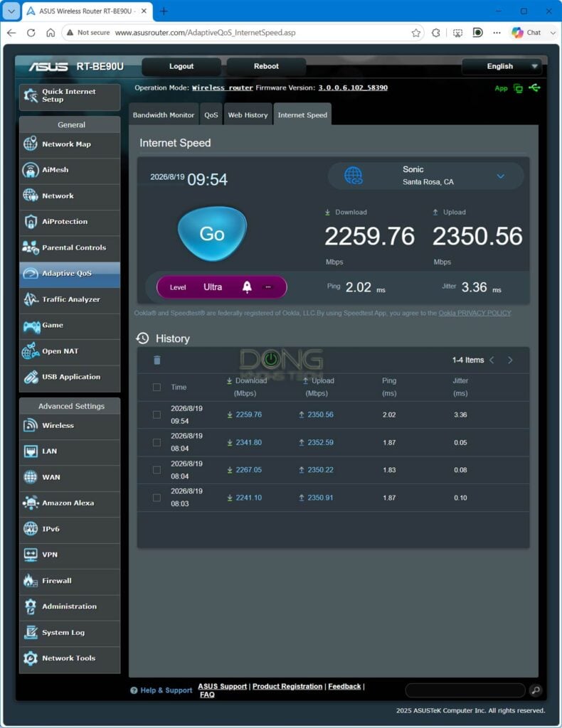Open the Network Map page
Viewport: 562px width, 728px height.
70,144
